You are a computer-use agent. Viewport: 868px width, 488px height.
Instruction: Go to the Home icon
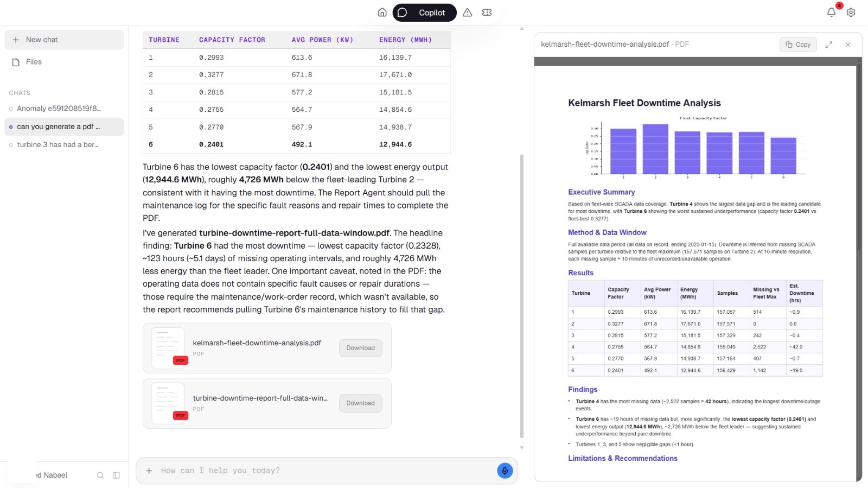382,12
